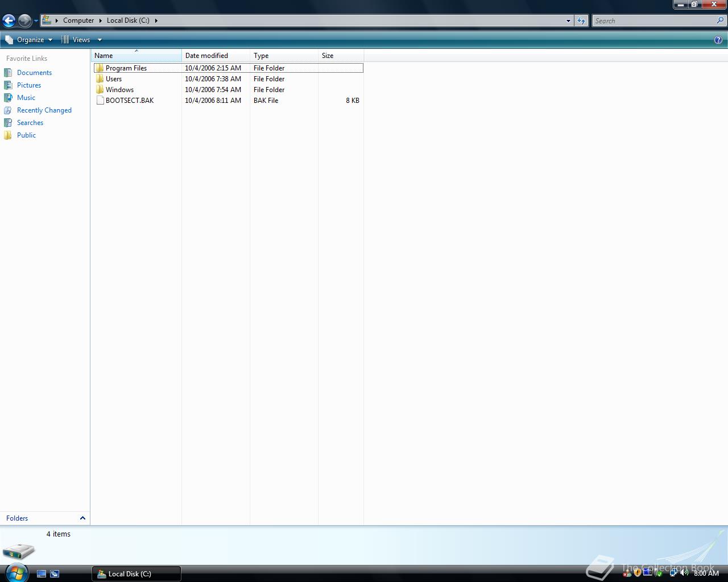Focus the Search input field
This screenshot has height=582, width=728.
pyautogui.click(x=654, y=21)
